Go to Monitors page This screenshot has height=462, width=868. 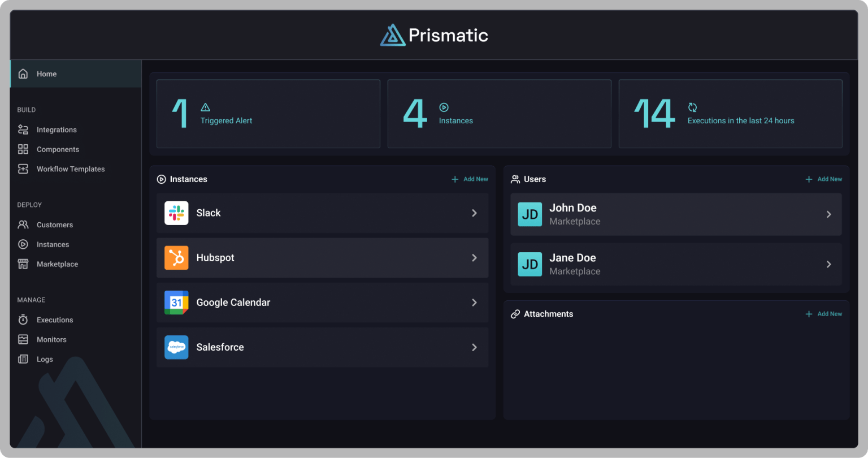click(x=51, y=339)
